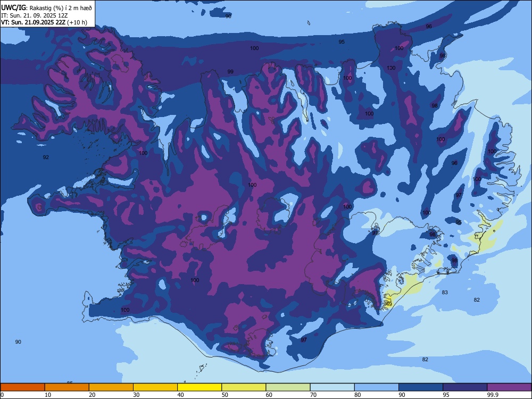
Task: Click the title text 'Rakastig (%) í 2 m hæð'
Action: click(x=61, y=8)
